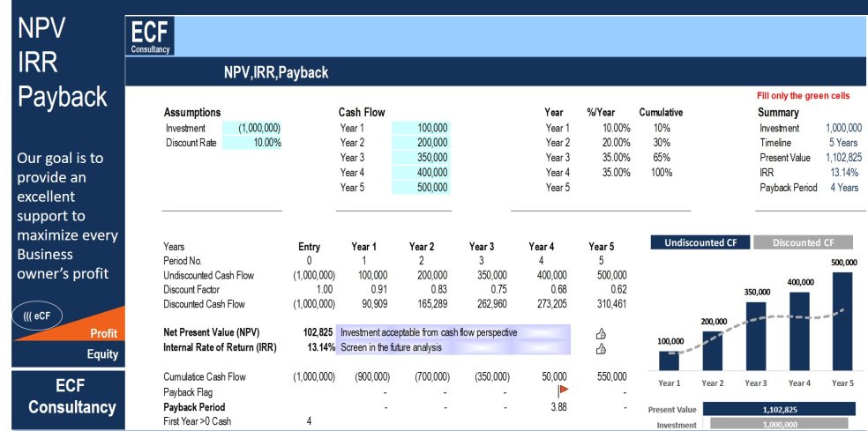Click the gray Investment bar below chart

[779, 425]
